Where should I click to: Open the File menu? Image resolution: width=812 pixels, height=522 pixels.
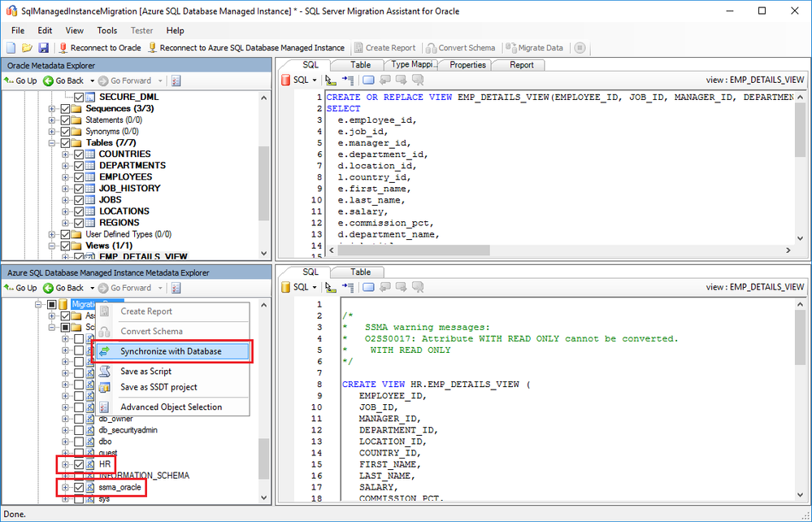pos(18,31)
